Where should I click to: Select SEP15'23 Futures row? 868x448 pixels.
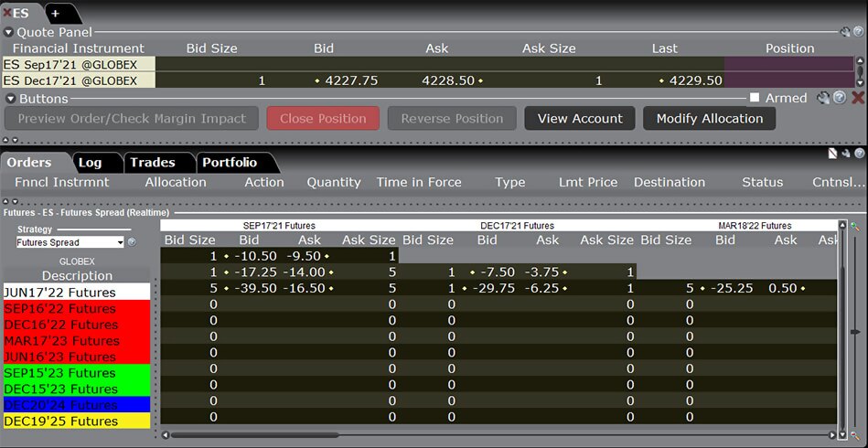coord(77,372)
